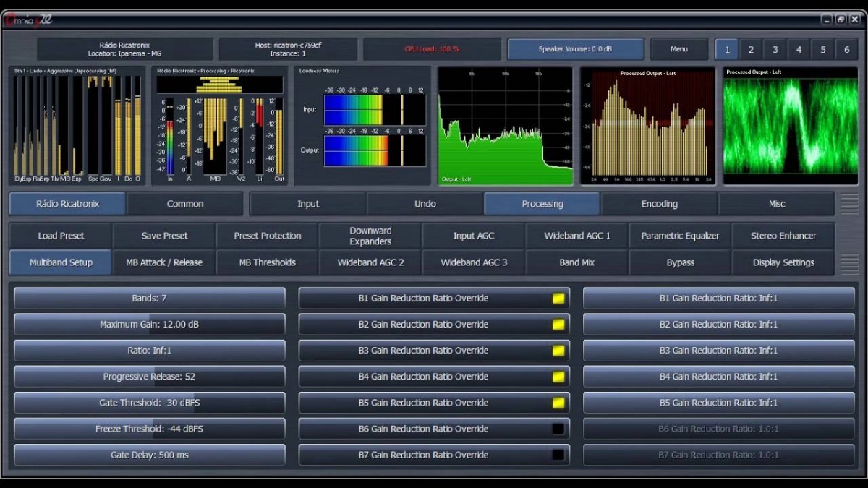
Task: Open Band Mix page
Action: [x=577, y=262]
